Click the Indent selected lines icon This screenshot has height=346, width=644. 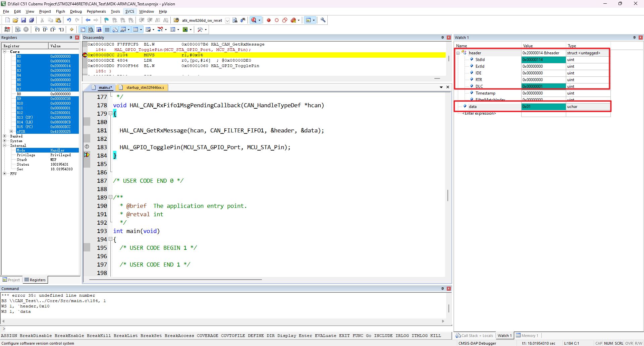coord(142,20)
